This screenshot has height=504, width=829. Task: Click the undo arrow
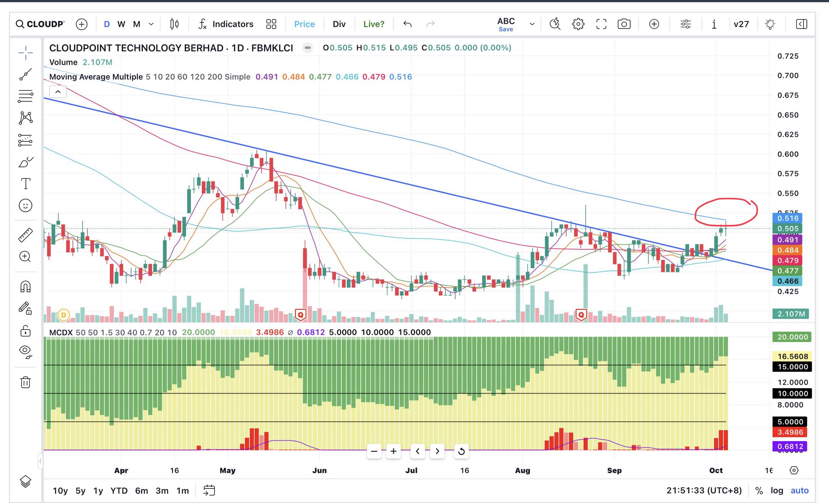[408, 24]
